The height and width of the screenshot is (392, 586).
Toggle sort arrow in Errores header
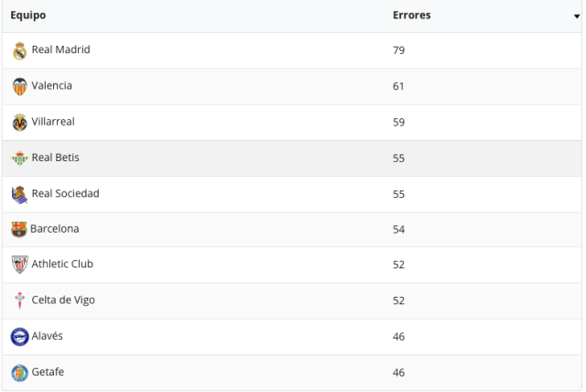click(576, 16)
